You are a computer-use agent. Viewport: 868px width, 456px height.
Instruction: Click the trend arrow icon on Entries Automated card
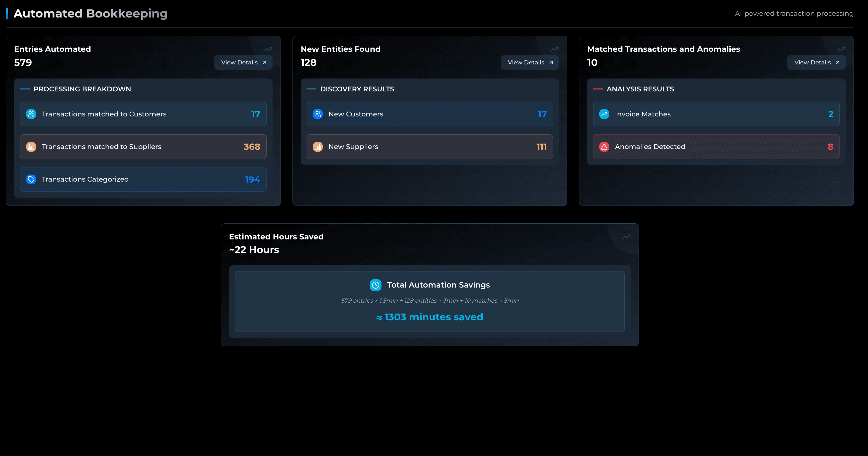(x=268, y=49)
